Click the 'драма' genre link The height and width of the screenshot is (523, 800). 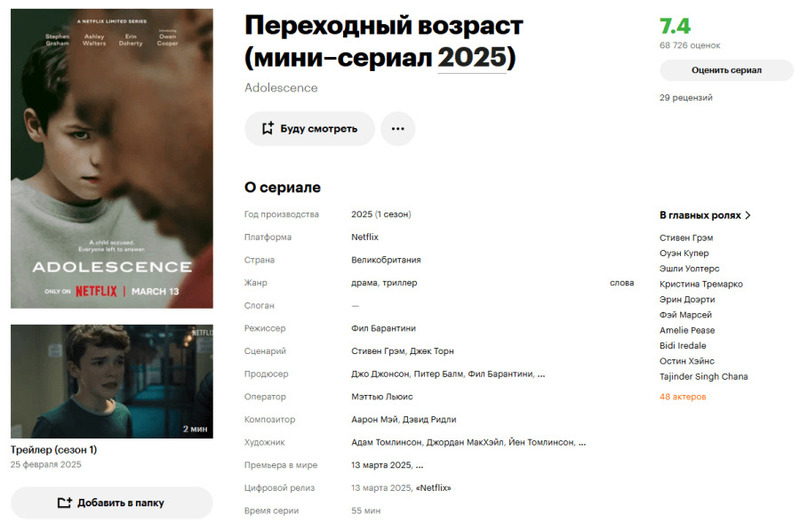pos(364,283)
